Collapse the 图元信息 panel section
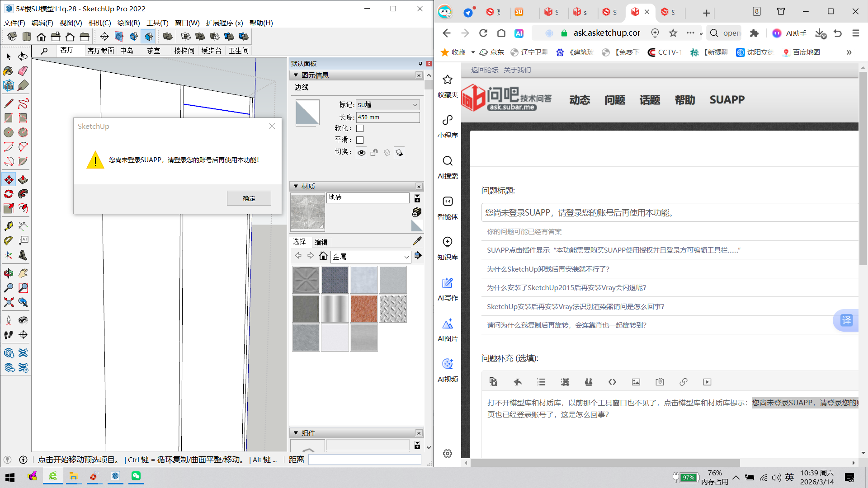 click(x=296, y=75)
